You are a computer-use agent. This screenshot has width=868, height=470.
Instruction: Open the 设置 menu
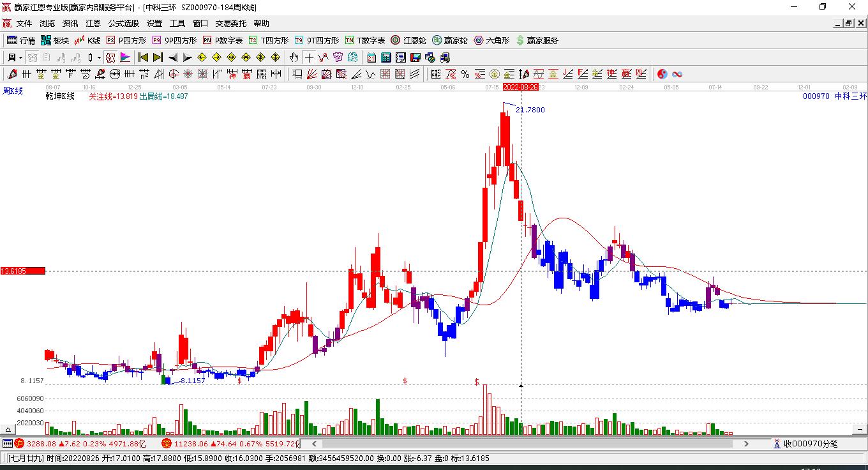[154, 24]
